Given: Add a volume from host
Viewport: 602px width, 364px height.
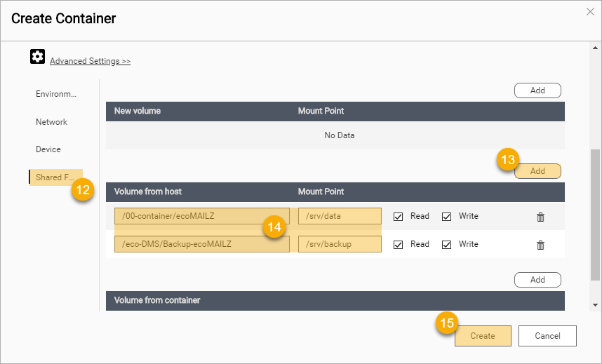Looking at the screenshot, I should pos(537,171).
